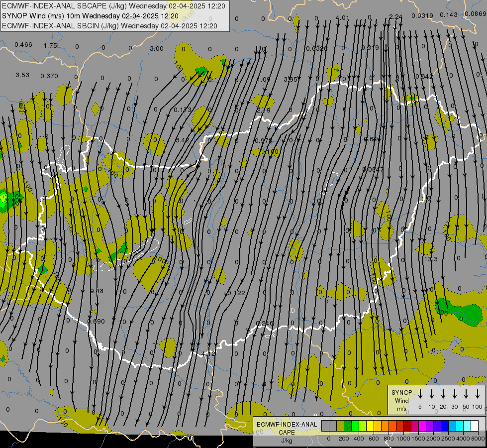Pick the yellow-green CAPE legend swatch

tap(363, 426)
